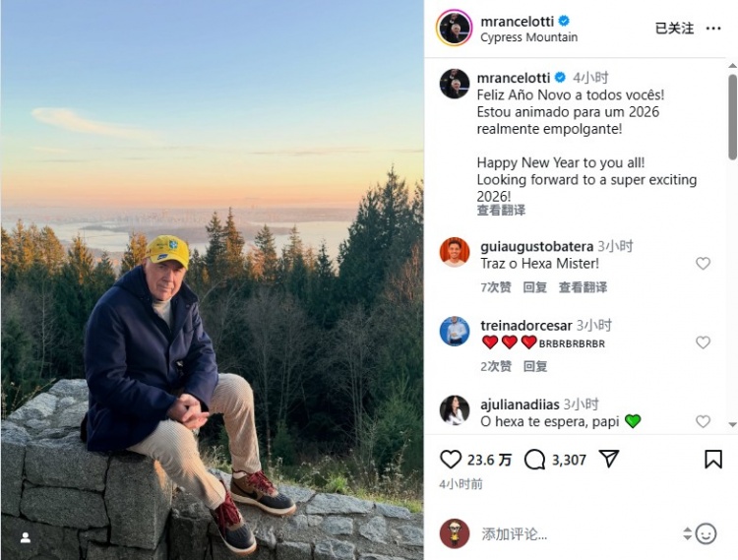Show translation for guiaugustobatera's comment

(583, 287)
